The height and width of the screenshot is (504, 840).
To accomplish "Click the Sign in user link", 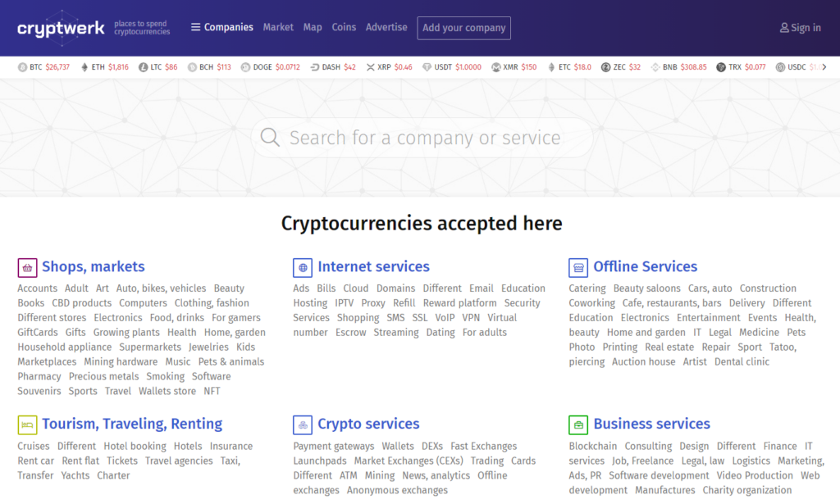I will [x=800, y=28].
